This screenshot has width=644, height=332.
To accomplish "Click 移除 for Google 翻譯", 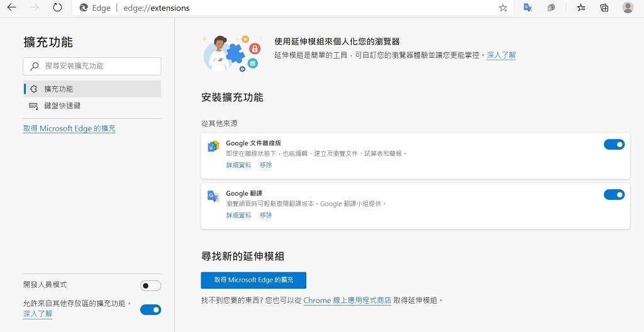I will [266, 215].
